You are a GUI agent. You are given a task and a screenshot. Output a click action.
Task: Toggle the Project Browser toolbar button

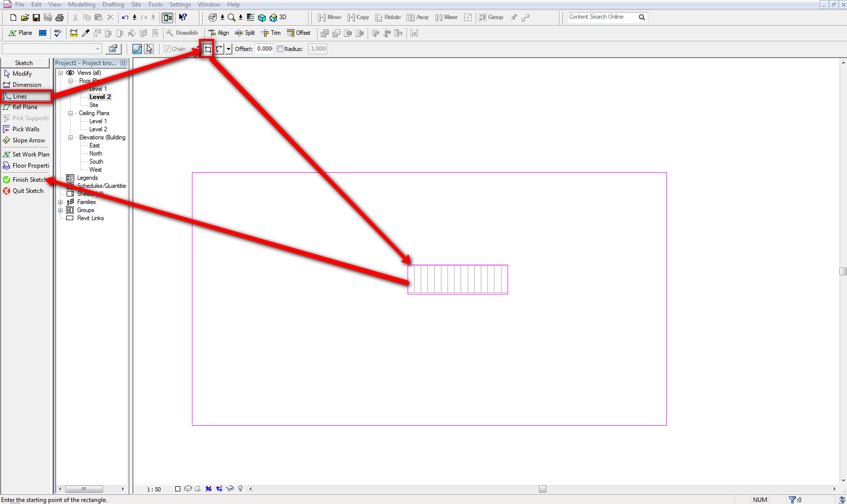(168, 18)
